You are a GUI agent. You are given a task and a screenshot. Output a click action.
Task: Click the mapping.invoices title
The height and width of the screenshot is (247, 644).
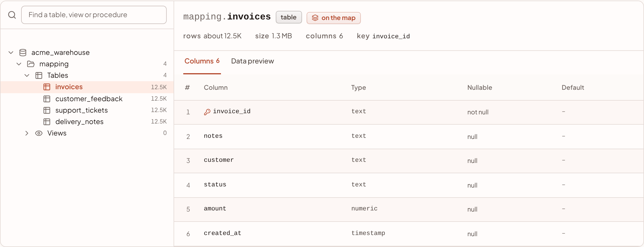pyautogui.click(x=227, y=17)
